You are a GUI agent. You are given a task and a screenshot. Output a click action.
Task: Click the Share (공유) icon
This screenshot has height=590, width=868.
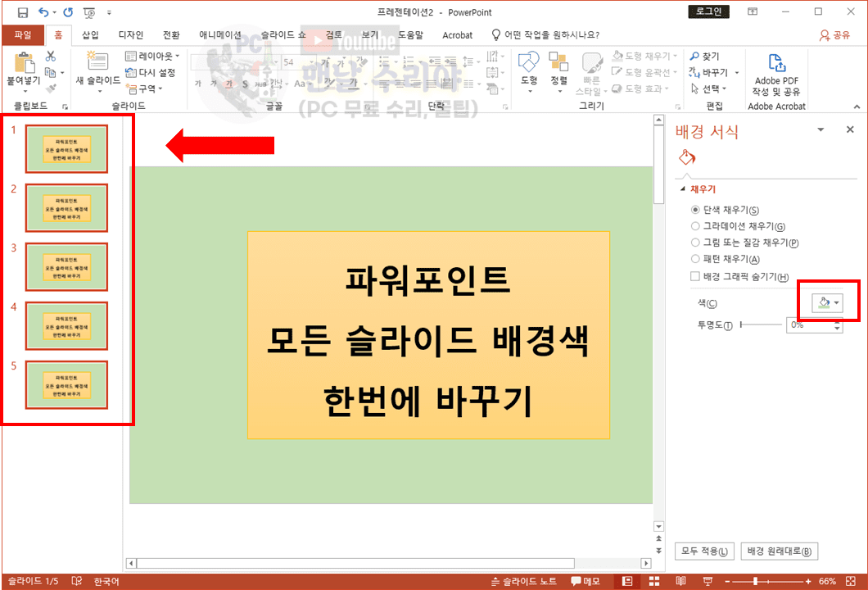point(834,35)
